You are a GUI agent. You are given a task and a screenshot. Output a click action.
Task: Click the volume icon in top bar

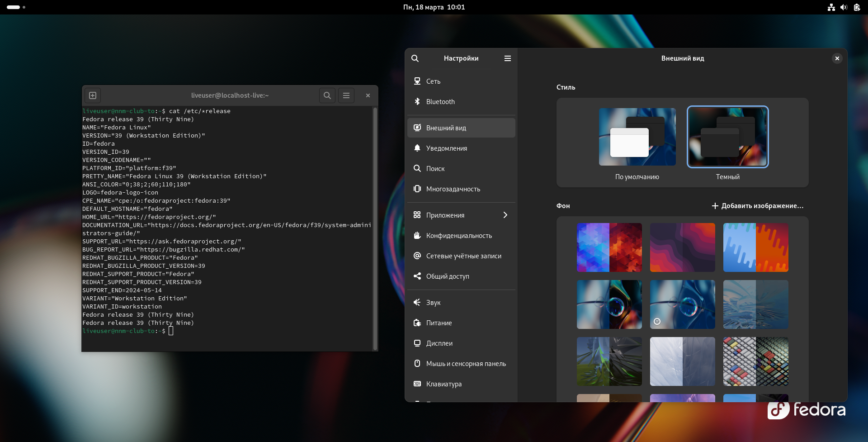tap(844, 7)
